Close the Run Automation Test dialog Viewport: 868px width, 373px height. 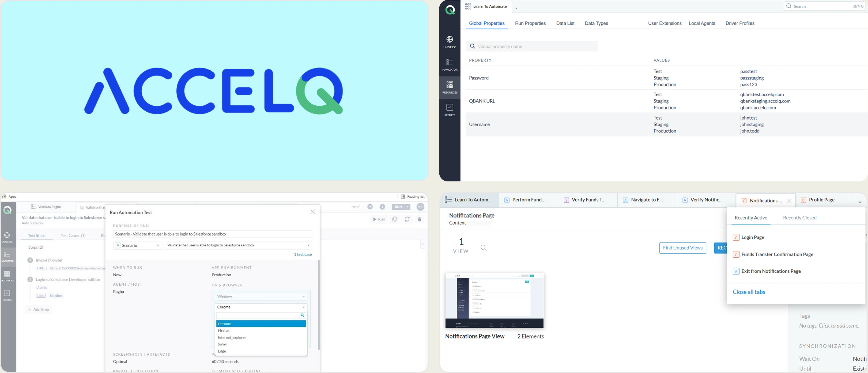[312, 212]
